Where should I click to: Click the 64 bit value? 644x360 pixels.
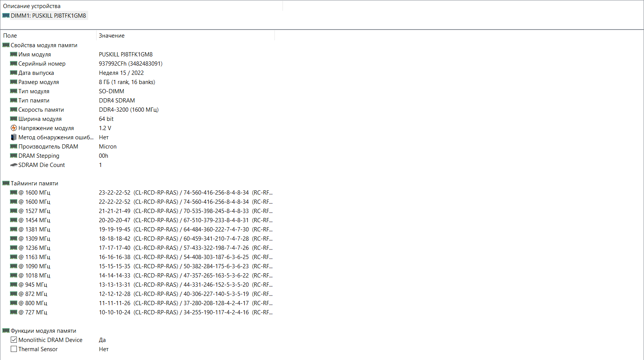106,119
